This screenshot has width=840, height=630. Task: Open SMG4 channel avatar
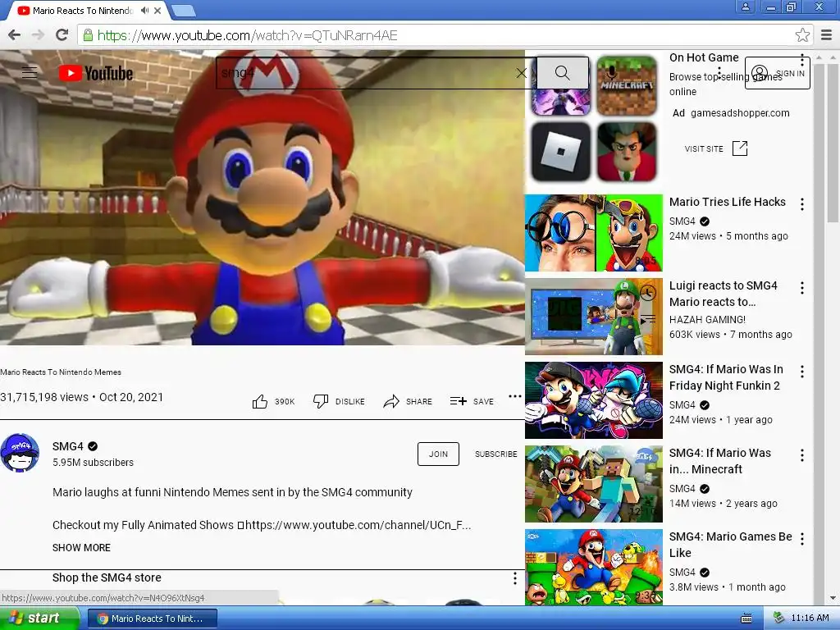20,453
